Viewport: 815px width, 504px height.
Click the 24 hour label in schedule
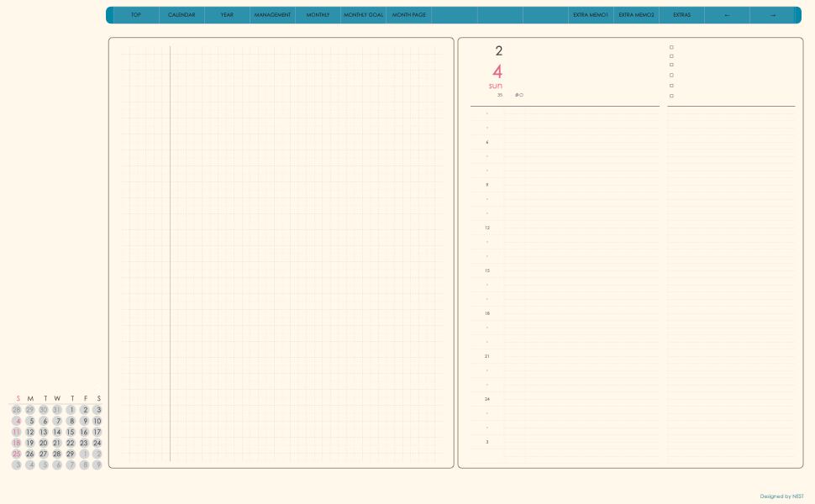tap(487, 399)
